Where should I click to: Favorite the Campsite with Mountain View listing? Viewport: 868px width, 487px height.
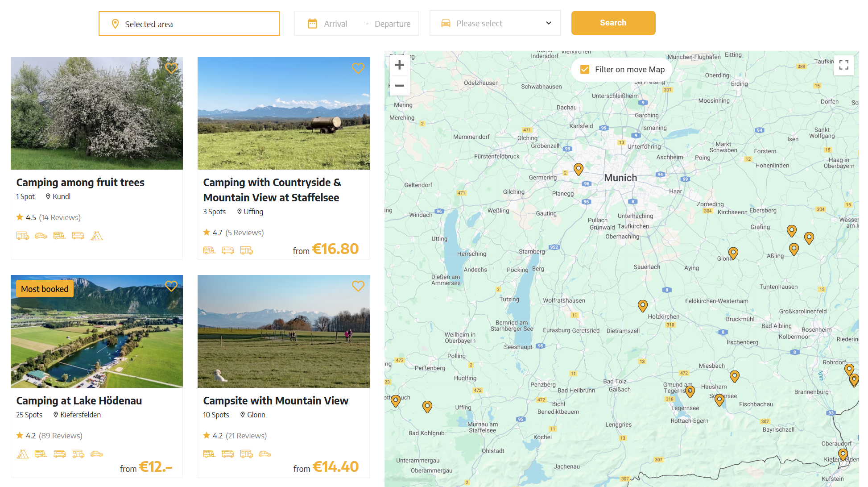tap(358, 286)
